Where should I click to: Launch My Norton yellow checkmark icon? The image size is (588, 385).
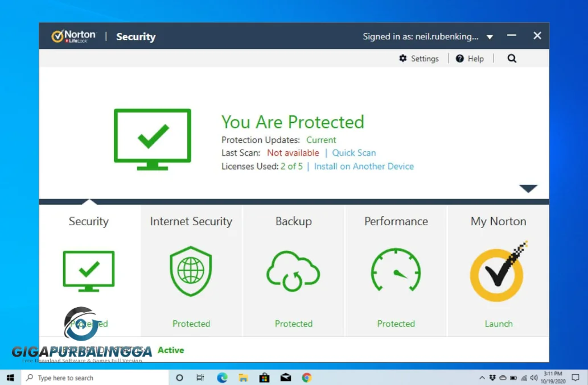[x=498, y=271]
